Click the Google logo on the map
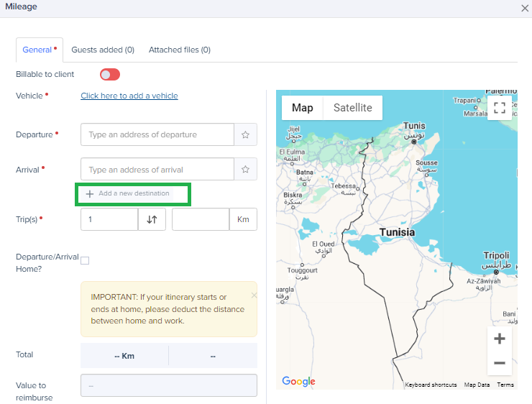The height and width of the screenshot is (404, 532). click(298, 382)
